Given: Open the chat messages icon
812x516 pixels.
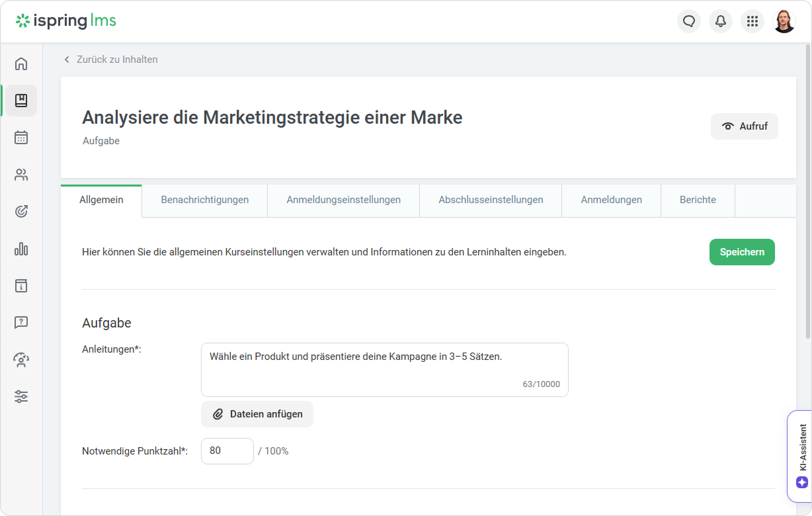Looking at the screenshot, I should [x=689, y=21].
